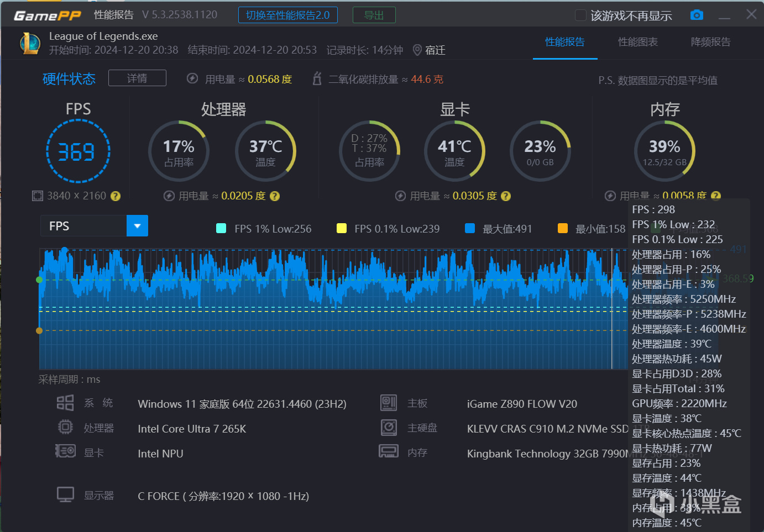Click the Windows system icon

coord(65,403)
